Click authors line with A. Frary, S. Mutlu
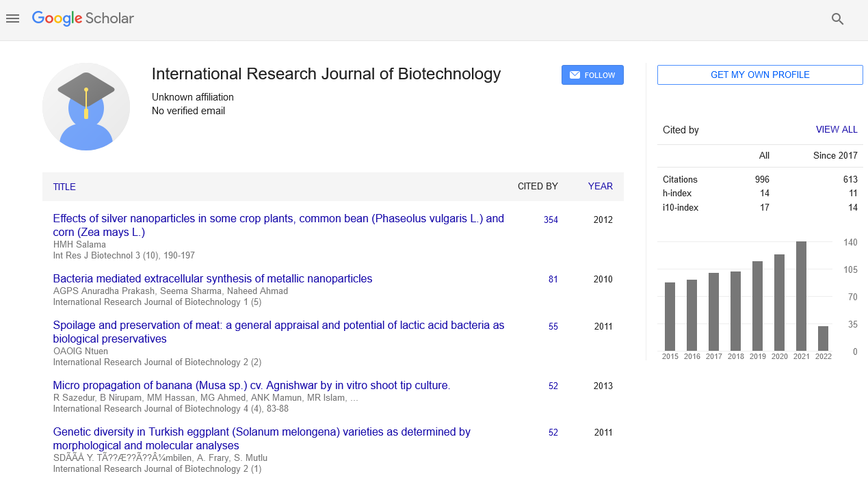The height and width of the screenshot is (478, 868). (x=160, y=457)
